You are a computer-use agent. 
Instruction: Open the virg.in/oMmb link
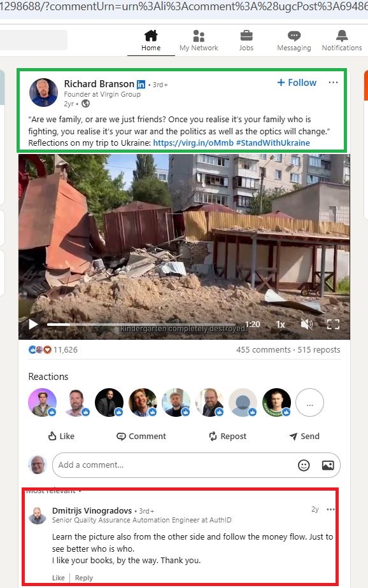click(193, 143)
